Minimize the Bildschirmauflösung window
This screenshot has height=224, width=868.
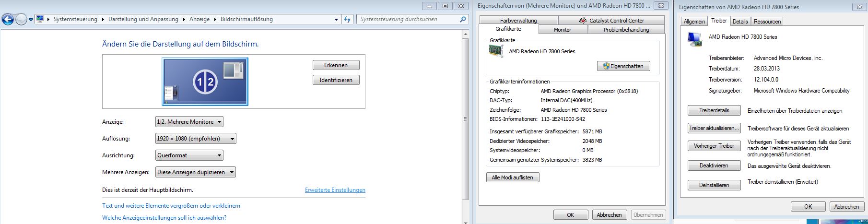(430, 6)
